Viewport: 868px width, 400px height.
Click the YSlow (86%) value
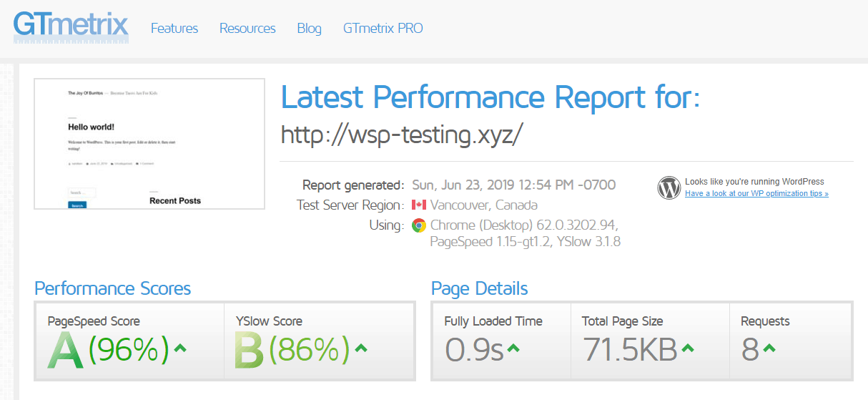click(x=310, y=350)
